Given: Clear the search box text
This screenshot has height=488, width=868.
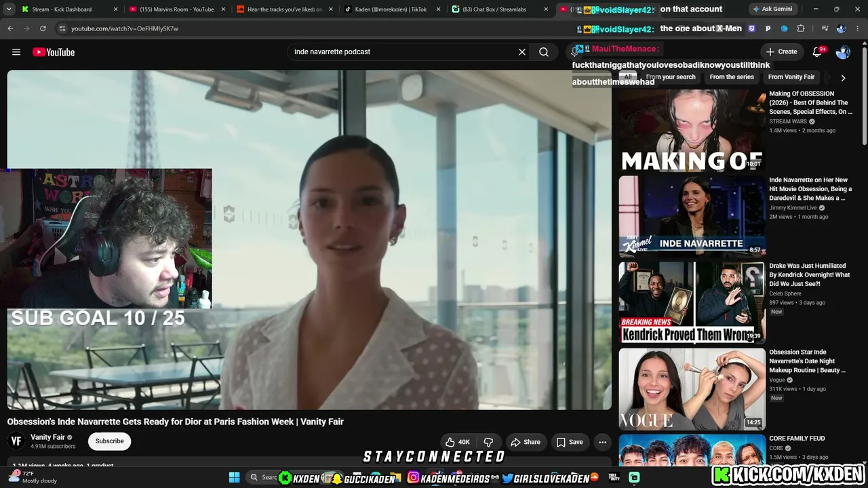Looking at the screenshot, I should tap(522, 52).
